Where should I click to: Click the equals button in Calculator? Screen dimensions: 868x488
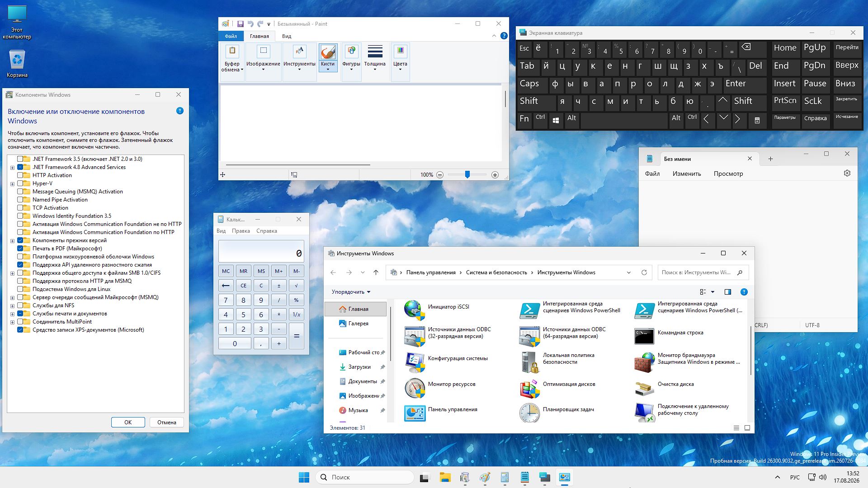point(296,336)
